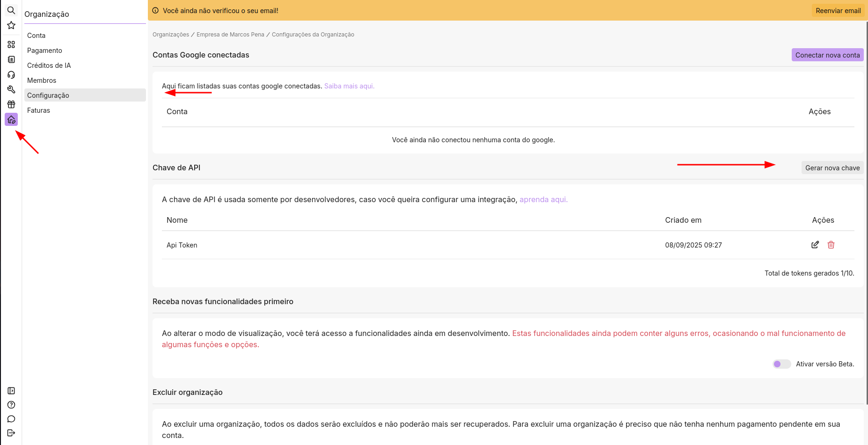Follow the aprenda aqui link
868x445 pixels.
tap(543, 199)
